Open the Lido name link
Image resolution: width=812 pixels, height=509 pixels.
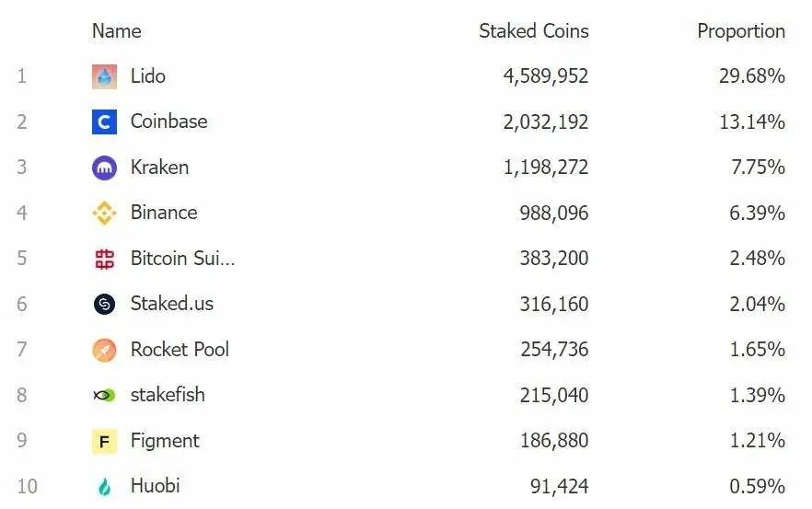[148, 75]
